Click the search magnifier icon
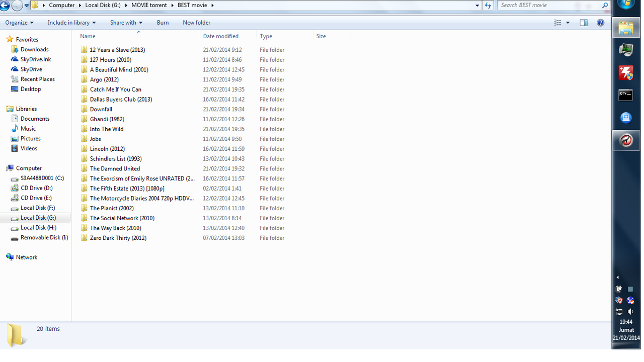The image size is (644, 362). pos(605,5)
